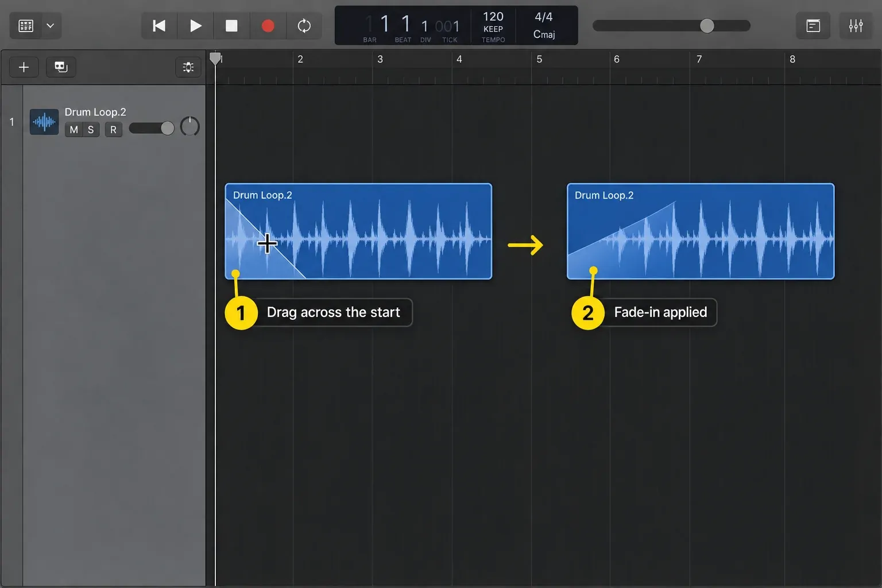The height and width of the screenshot is (588, 882).
Task: Open the 4/4 time signature setting
Action: 543,17
